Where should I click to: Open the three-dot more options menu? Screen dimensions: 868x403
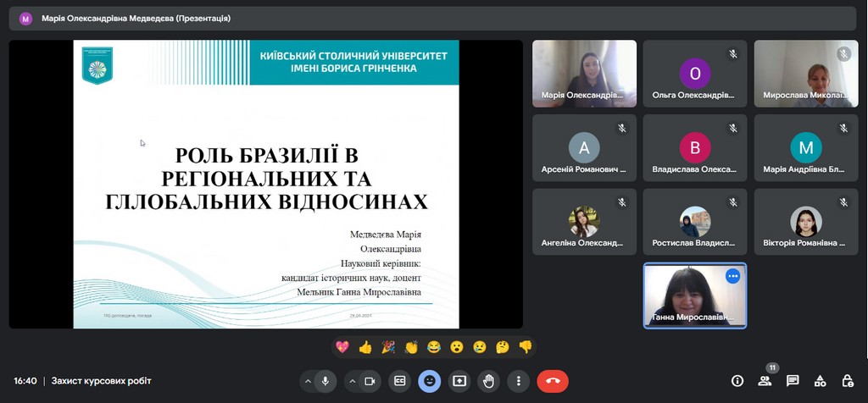click(518, 381)
